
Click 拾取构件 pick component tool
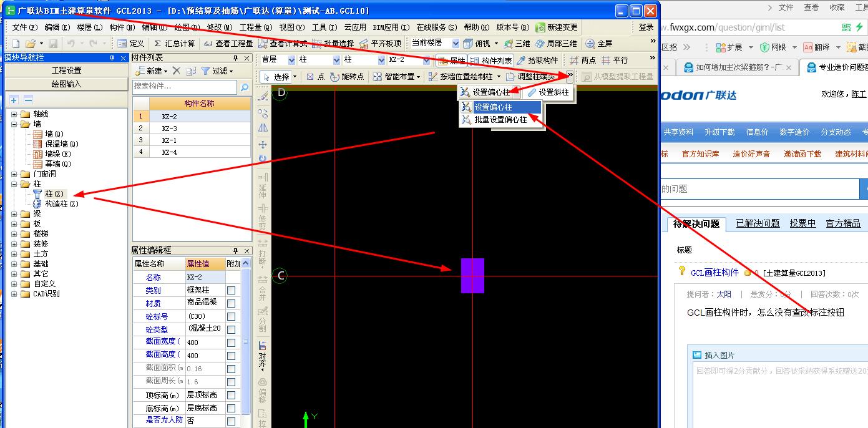(537, 61)
